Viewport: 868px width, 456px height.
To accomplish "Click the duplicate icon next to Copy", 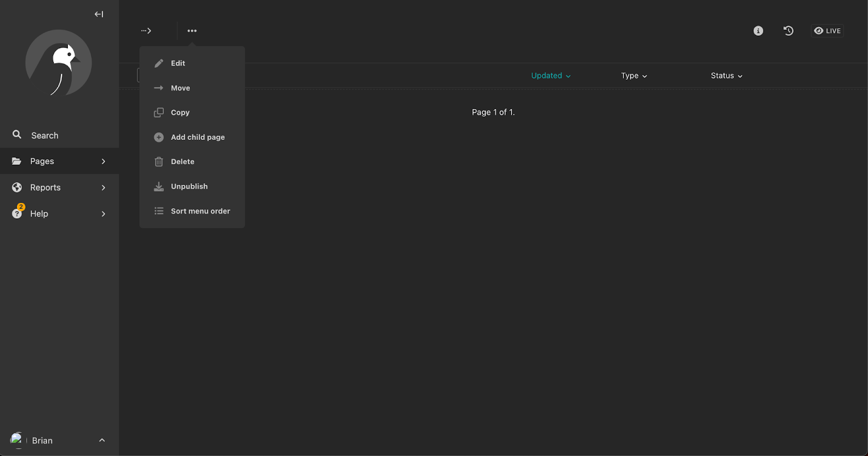I will pyautogui.click(x=159, y=112).
